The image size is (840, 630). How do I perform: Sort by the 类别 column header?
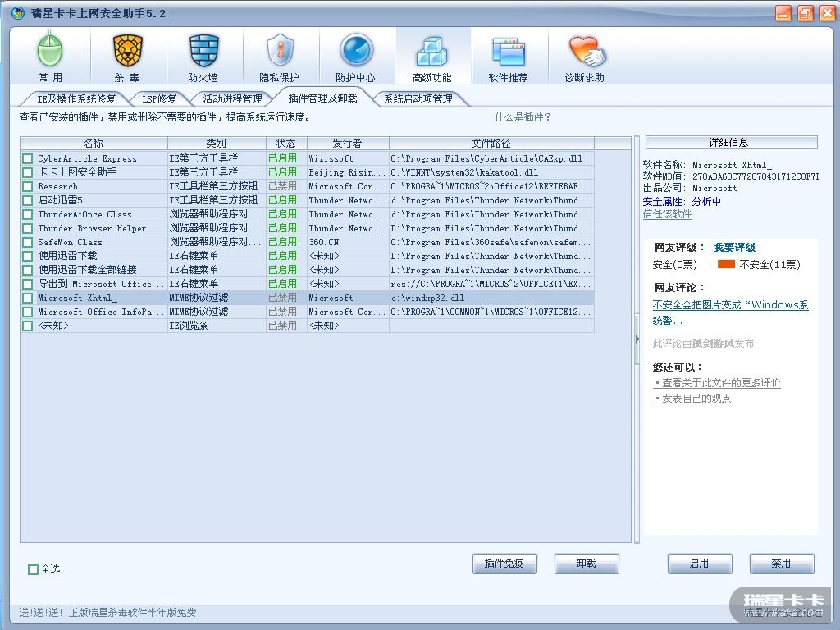point(217,143)
